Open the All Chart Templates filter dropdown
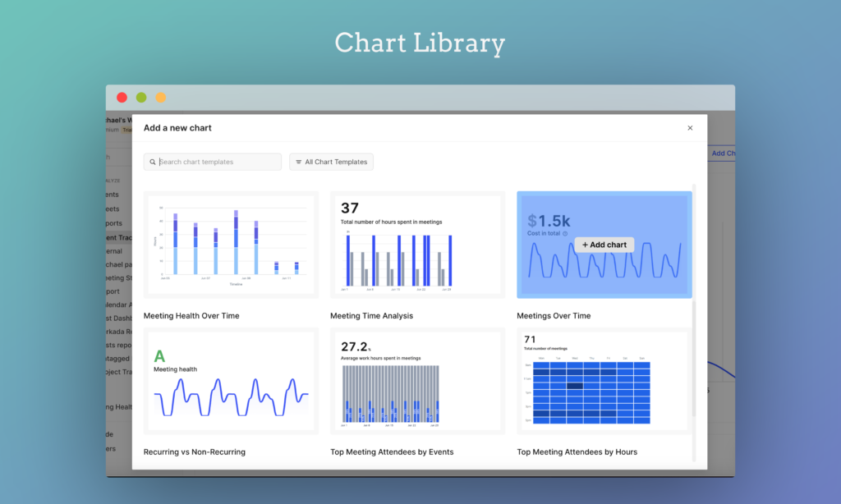This screenshot has height=504, width=841. [332, 162]
